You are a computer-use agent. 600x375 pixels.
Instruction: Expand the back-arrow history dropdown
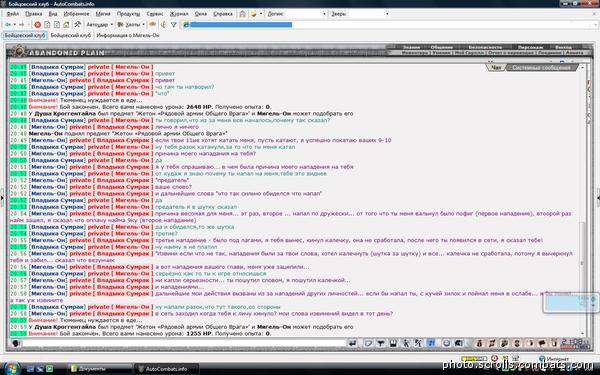15,24
